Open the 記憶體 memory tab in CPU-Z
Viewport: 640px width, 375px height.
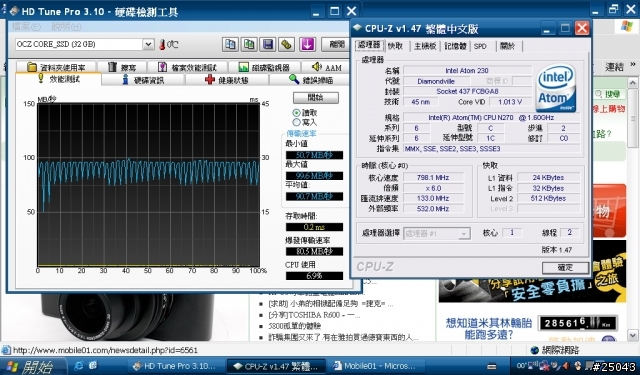[455, 46]
